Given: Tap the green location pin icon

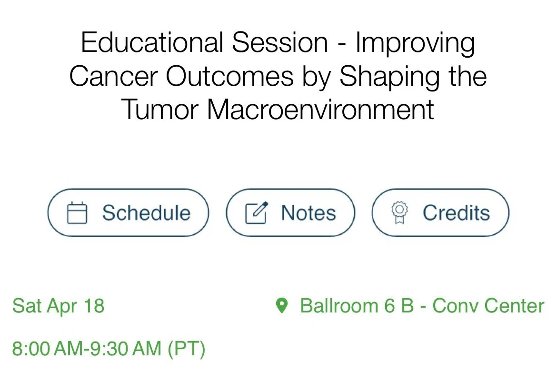Looking at the screenshot, I should tap(282, 305).
